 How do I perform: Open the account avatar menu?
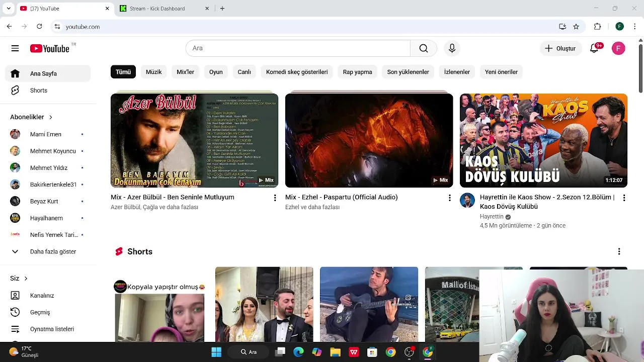(x=618, y=48)
